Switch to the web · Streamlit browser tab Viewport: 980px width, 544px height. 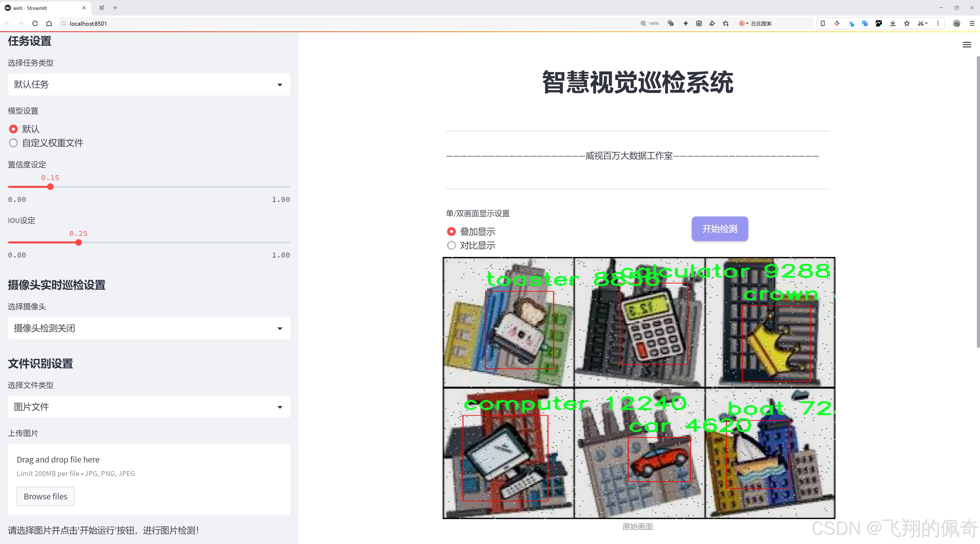(42, 8)
